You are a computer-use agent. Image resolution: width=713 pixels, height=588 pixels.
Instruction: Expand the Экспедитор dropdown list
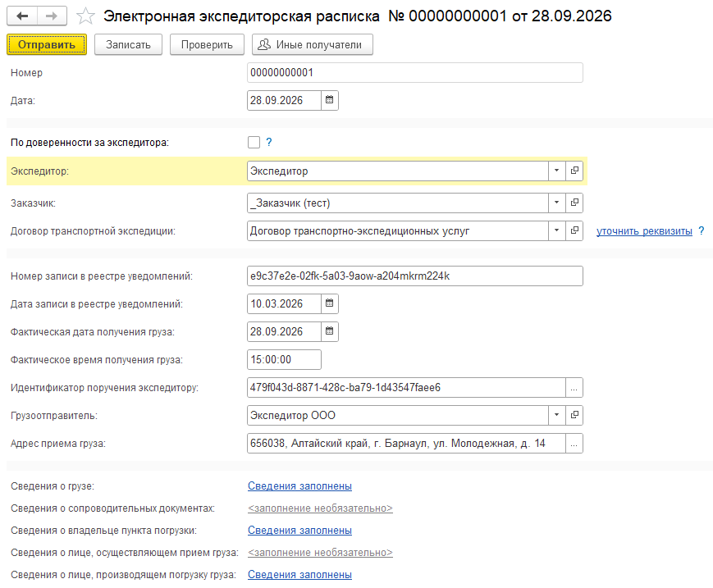[556, 171]
